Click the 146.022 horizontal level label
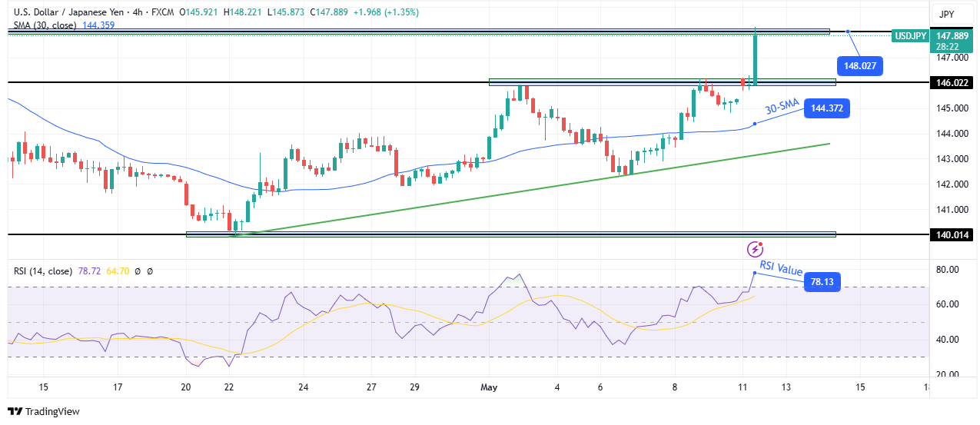Image resolution: width=980 pixels, height=425 pixels. point(952,82)
